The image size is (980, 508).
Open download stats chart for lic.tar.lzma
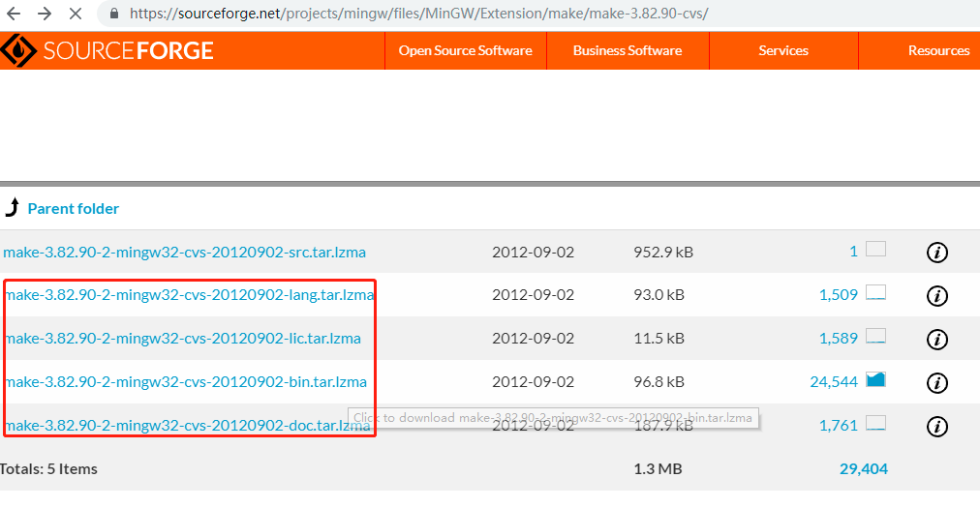click(x=875, y=336)
